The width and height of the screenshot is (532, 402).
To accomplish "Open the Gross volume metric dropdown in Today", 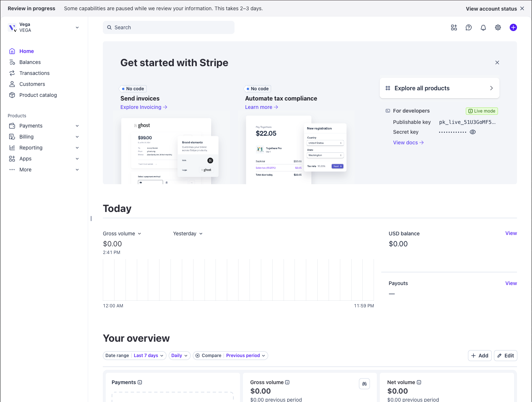I will [x=122, y=234].
